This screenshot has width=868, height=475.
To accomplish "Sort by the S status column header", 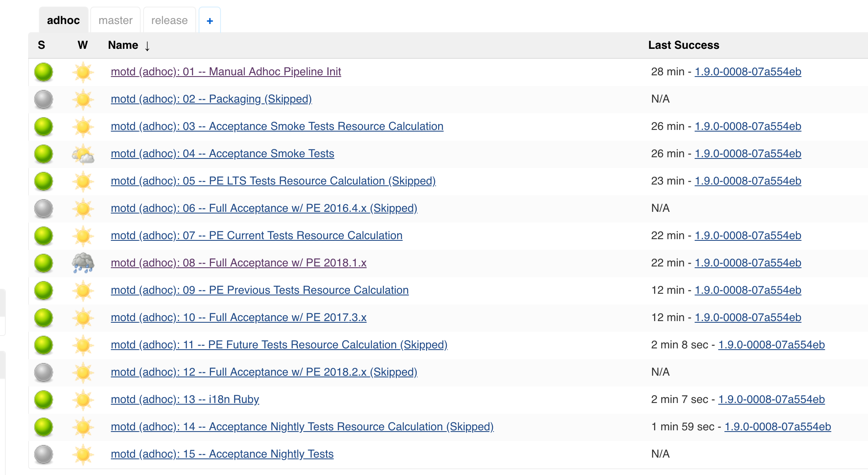I will coord(41,45).
